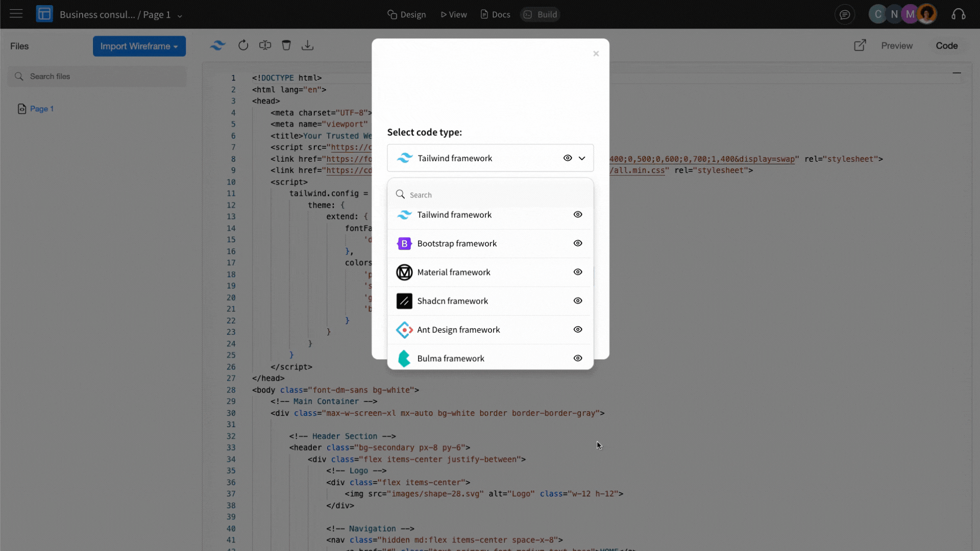980x551 pixels.
Task: Switch to the Preview tab
Action: pyautogui.click(x=897, y=45)
